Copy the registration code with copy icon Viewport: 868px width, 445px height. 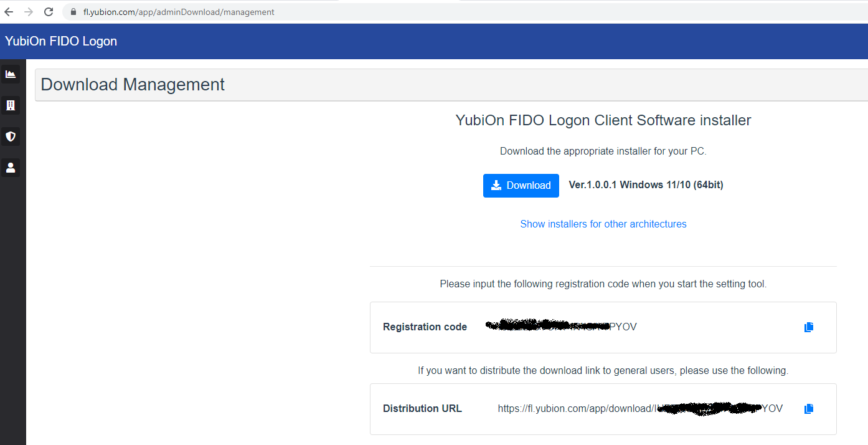pos(809,327)
